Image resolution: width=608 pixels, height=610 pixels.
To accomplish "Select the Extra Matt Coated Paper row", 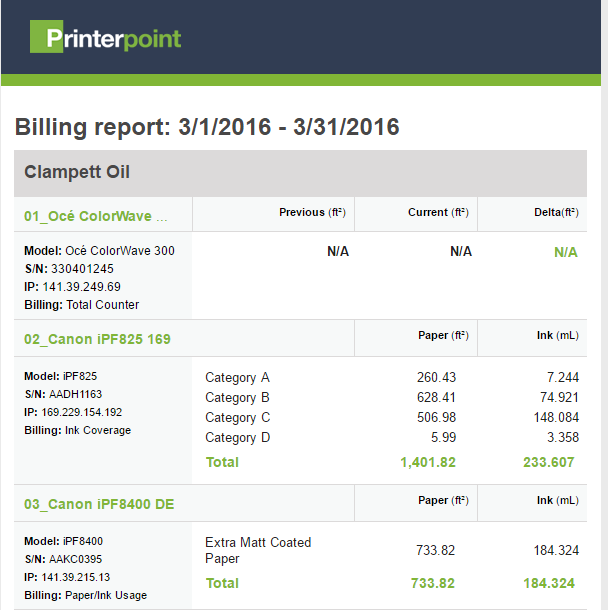I will [x=258, y=550].
